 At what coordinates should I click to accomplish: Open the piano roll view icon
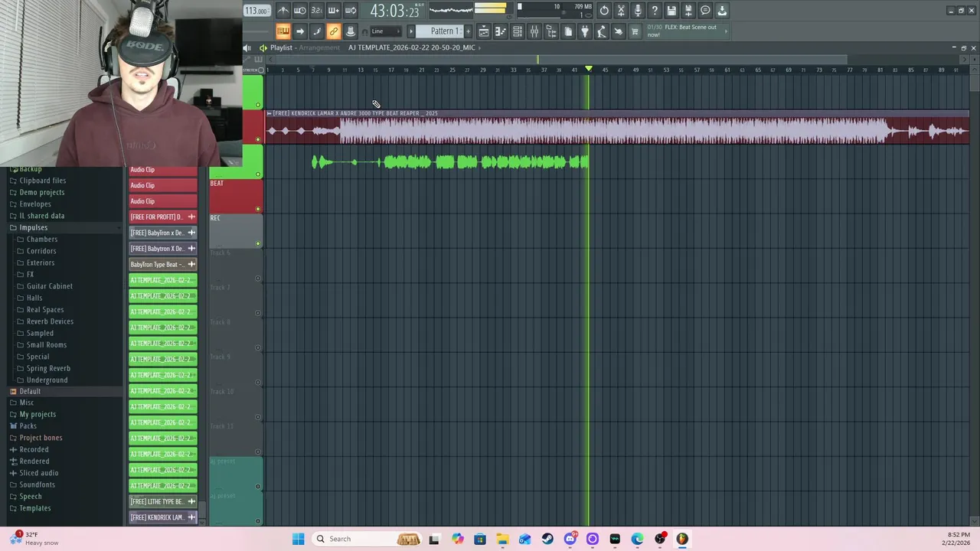(x=501, y=31)
